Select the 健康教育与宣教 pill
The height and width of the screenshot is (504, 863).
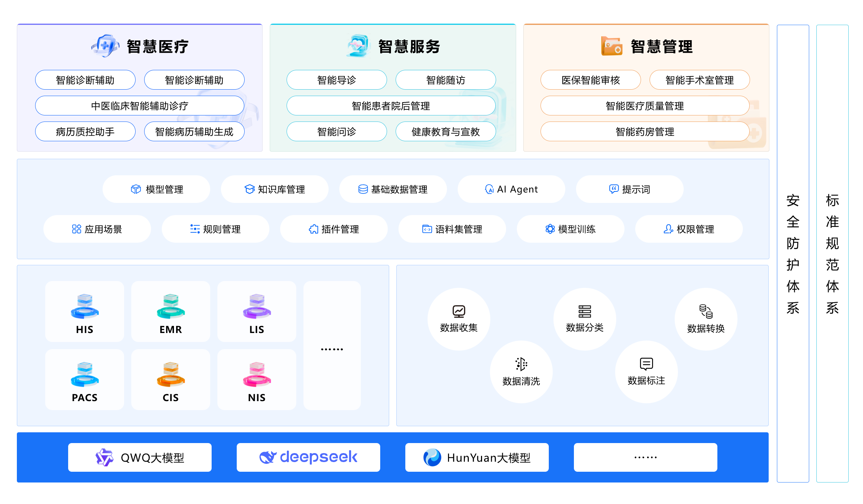click(446, 132)
